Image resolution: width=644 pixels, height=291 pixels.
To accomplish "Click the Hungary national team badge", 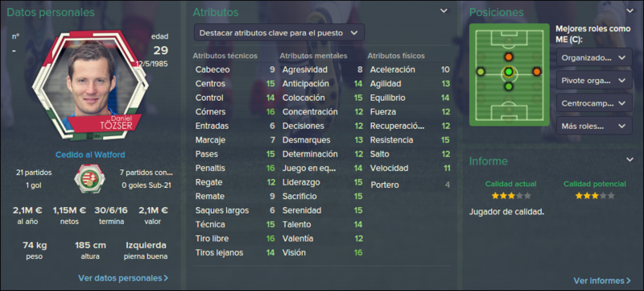I will point(90,178).
